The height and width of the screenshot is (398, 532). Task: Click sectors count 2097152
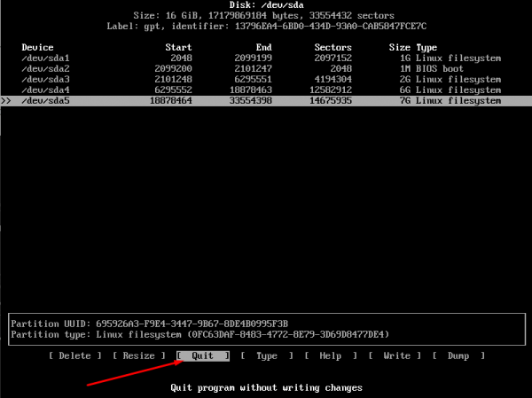point(332,58)
